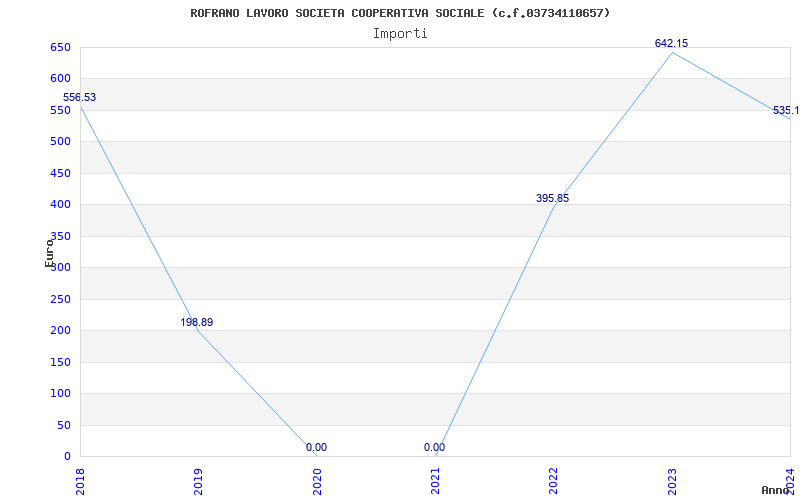Click the 0.00 label above 2020
800x500 pixels.
(316, 447)
